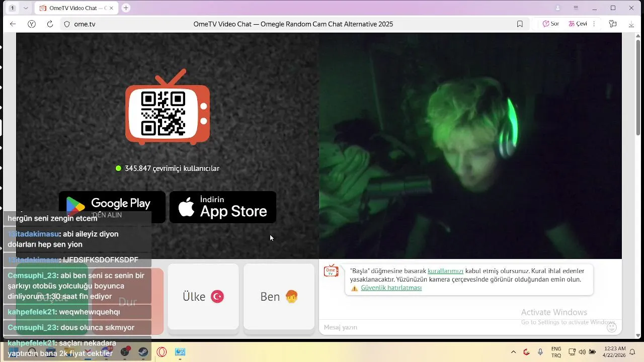Open the Google Play download badge
The image size is (644, 362).
pyautogui.click(x=112, y=207)
